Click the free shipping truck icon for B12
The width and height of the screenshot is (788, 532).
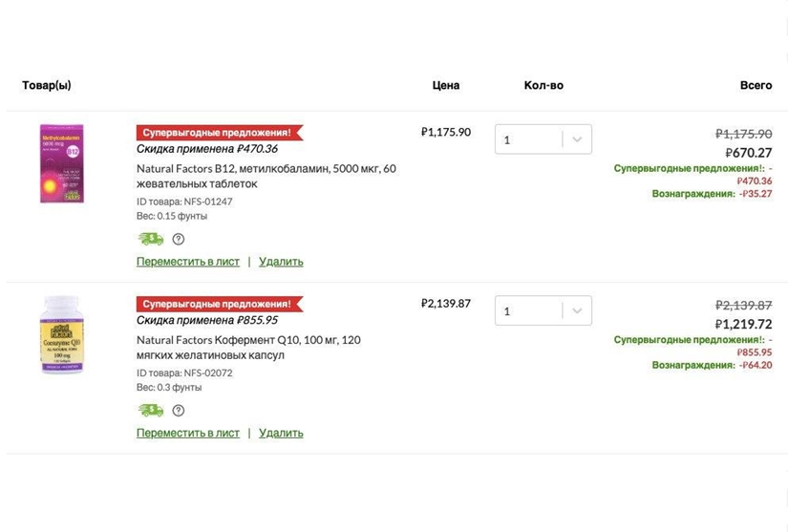(x=150, y=239)
